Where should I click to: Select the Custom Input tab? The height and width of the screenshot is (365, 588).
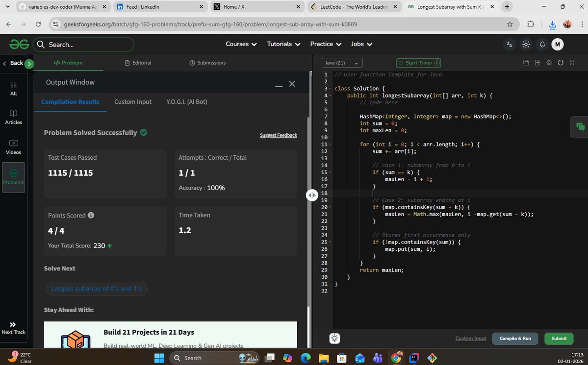[x=133, y=102]
